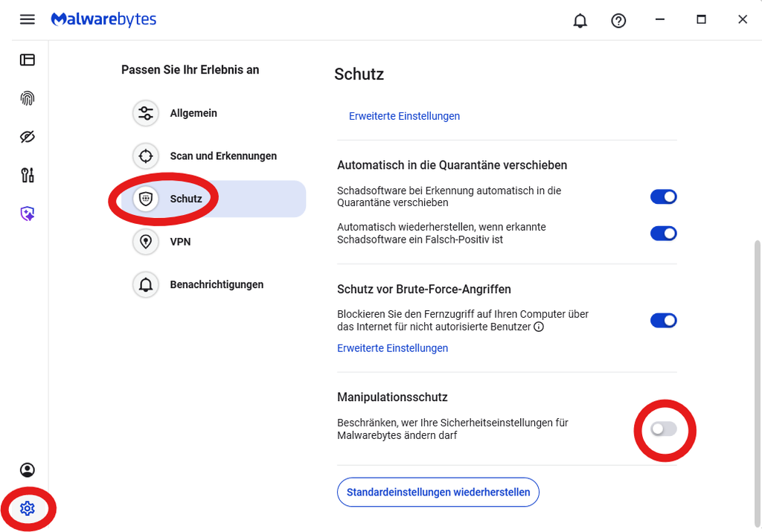Click the sliders icon next to Allgemein

click(146, 113)
